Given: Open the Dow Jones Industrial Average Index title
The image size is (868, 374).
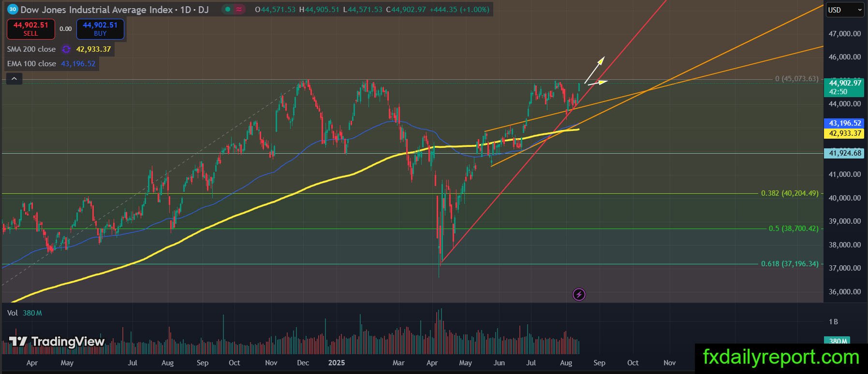Looking at the screenshot, I should 97,10.
